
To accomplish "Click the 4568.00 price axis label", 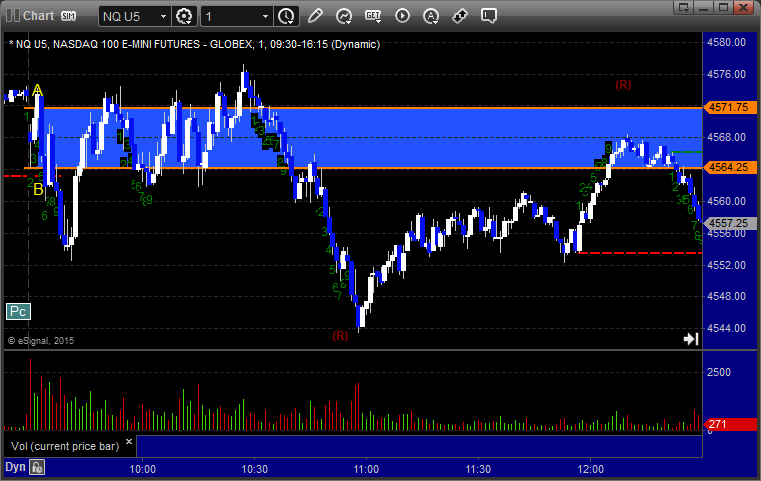I will click(727, 137).
